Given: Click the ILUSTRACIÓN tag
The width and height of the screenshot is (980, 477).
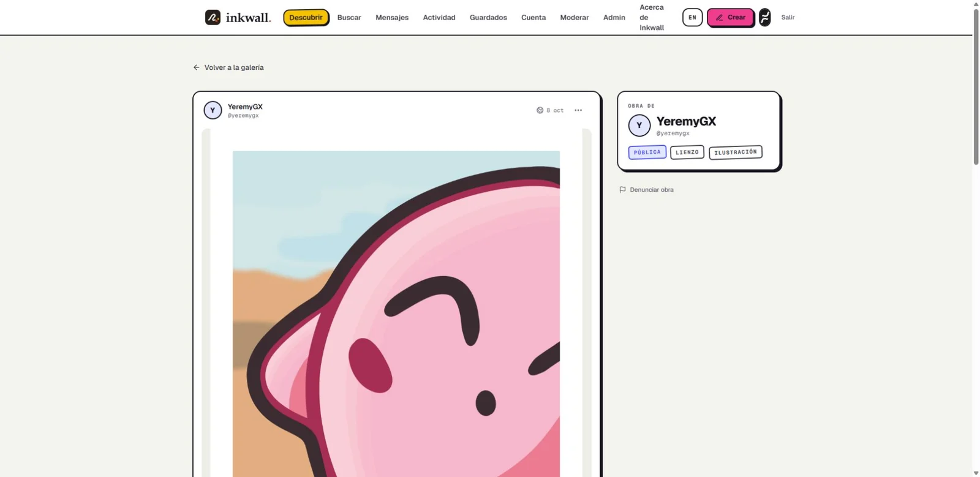Looking at the screenshot, I should tap(735, 152).
